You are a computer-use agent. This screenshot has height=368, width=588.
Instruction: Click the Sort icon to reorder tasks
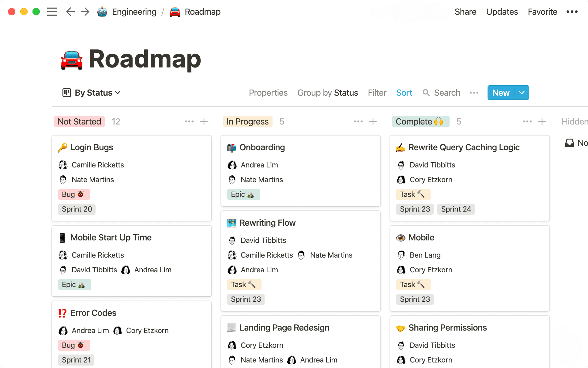pyautogui.click(x=404, y=92)
